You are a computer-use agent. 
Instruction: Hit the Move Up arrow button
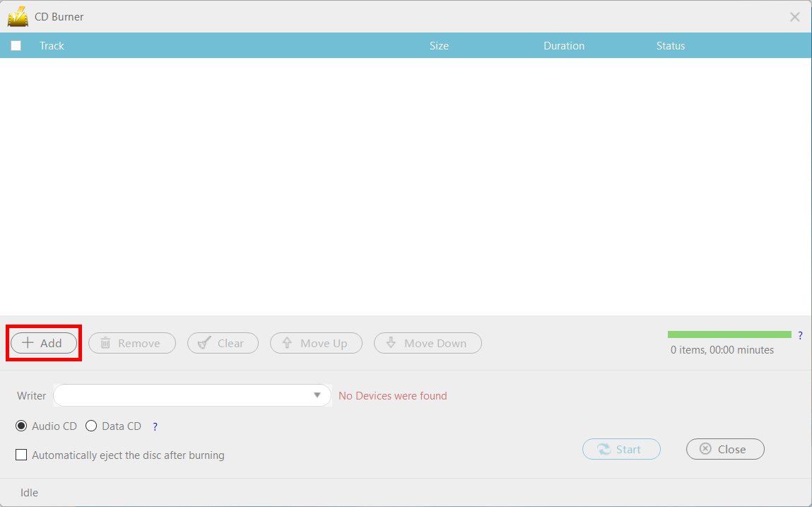coord(316,343)
